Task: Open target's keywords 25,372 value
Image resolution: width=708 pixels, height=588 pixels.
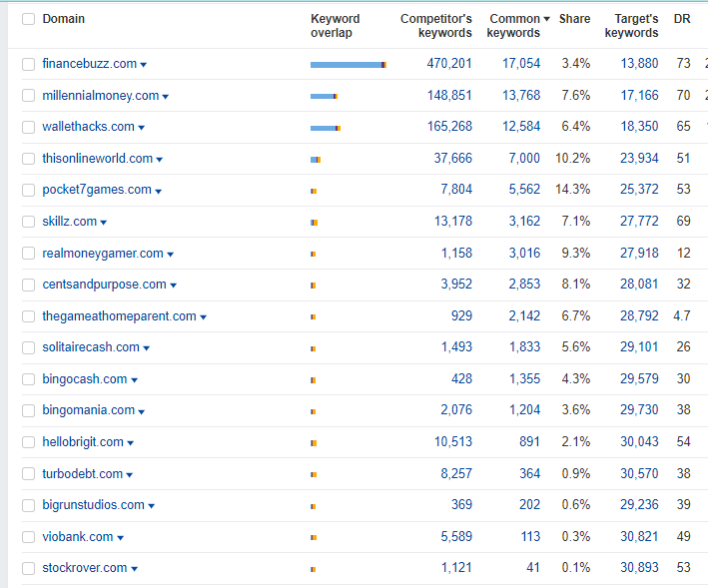Action: [639, 189]
